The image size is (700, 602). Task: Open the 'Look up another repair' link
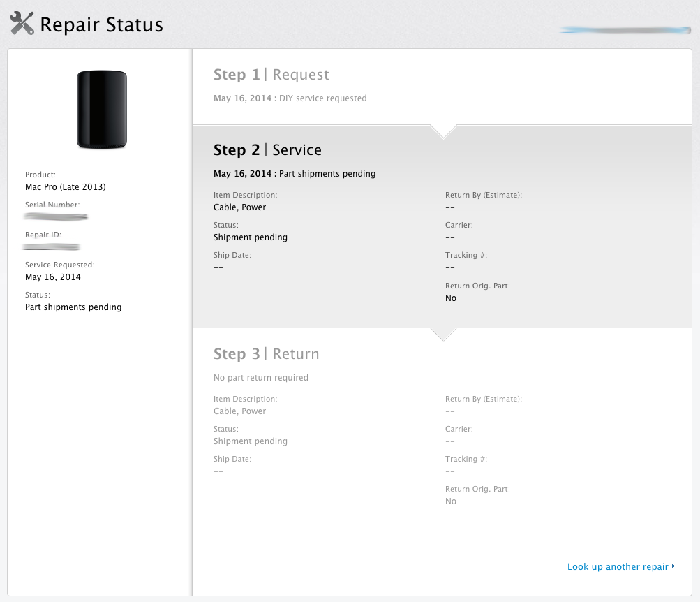618,566
